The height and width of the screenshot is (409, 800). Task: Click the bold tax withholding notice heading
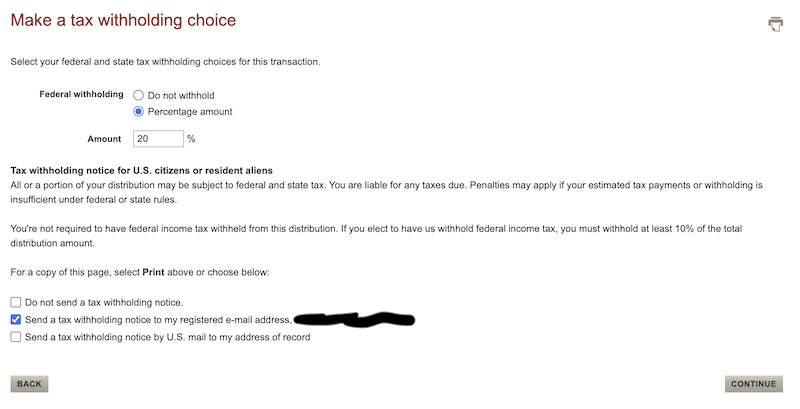[141, 170]
